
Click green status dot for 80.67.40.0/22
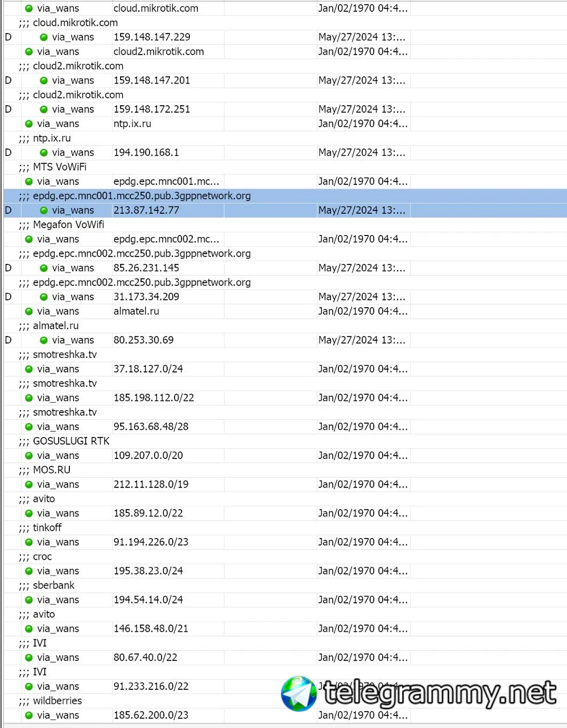click(x=29, y=657)
